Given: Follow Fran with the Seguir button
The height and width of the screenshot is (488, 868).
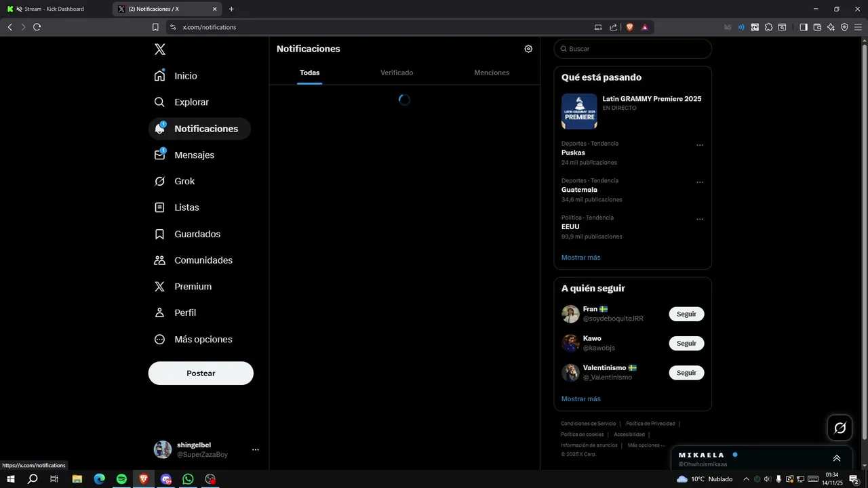Looking at the screenshot, I should [686, 314].
